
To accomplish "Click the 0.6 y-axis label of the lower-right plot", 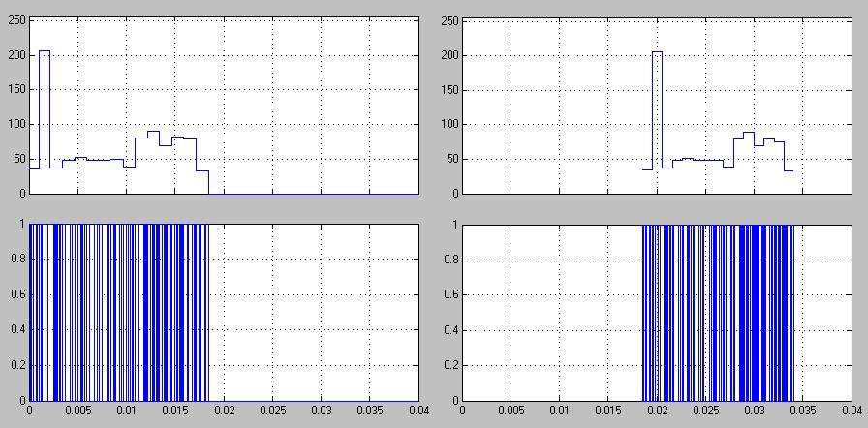I will coord(451,294).
